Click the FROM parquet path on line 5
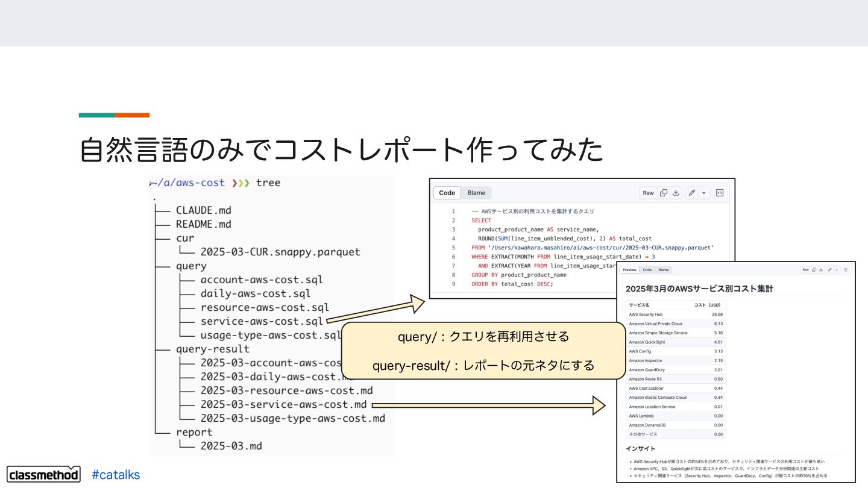This screenshot has height=488, width=868. click(593, 248)
